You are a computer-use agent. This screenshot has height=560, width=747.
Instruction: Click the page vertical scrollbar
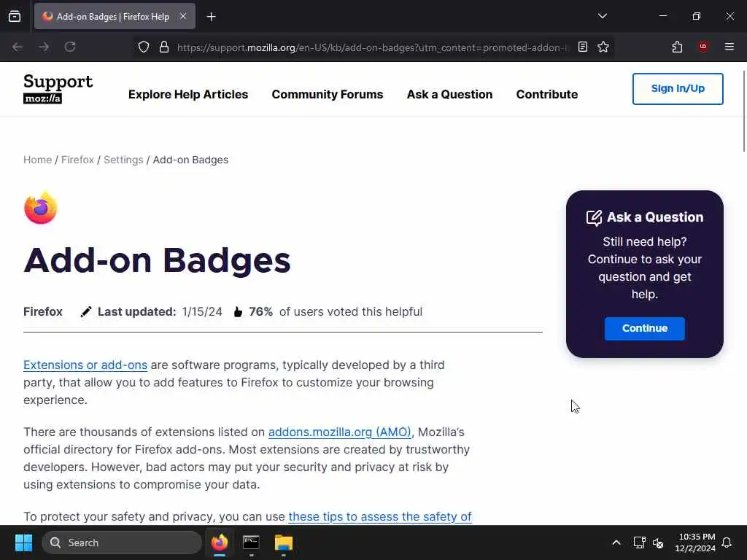(x=743, y=112)
